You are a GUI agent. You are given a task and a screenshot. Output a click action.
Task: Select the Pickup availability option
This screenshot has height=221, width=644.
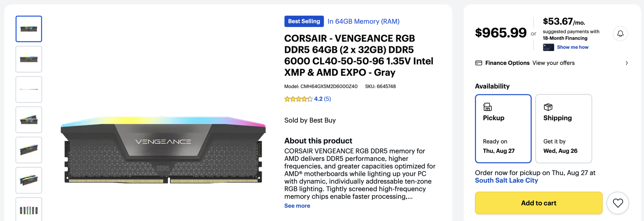coord(503,129)
